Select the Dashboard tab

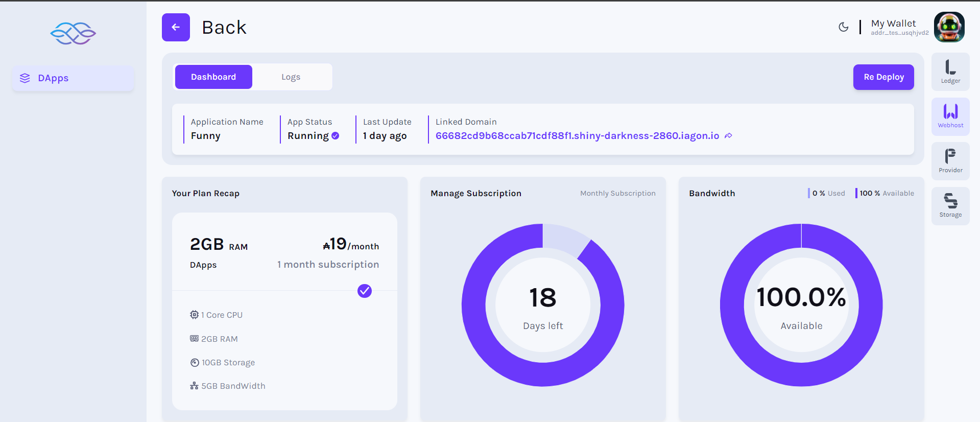coord(213,77)
